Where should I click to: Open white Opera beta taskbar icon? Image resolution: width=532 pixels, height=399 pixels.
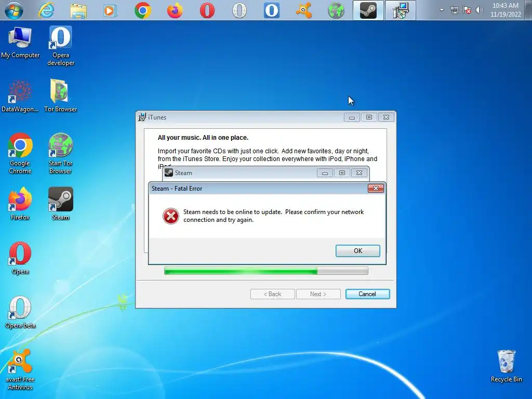[239, 10]
